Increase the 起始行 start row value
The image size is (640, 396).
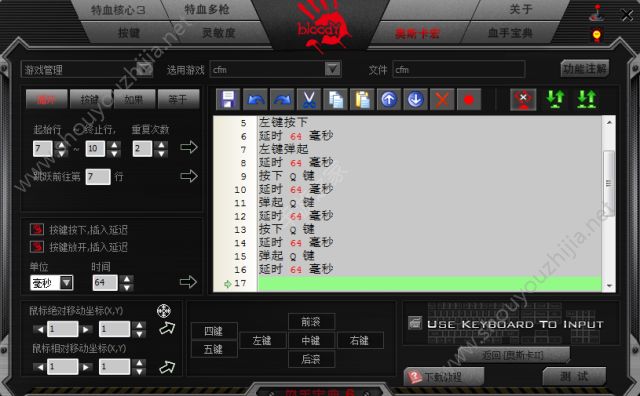point(61,145)
